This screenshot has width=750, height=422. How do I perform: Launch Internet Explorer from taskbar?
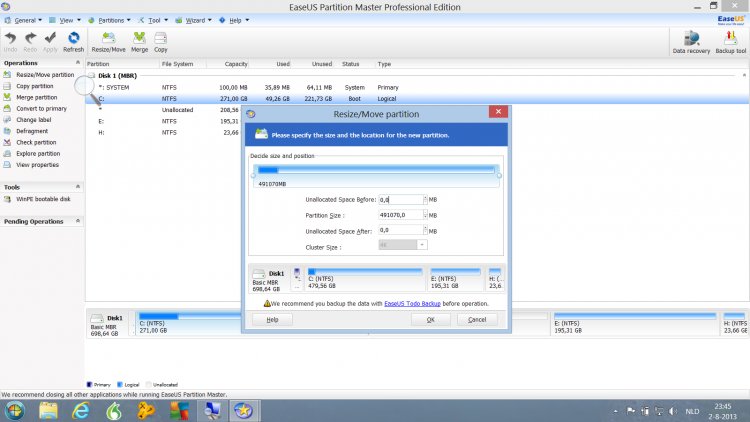click(81, 411)
